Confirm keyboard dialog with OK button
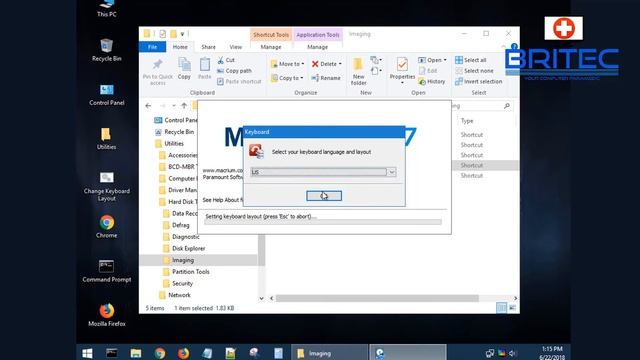Image resolution: width=640 pixels, height=360 pixels. point(324,196)
